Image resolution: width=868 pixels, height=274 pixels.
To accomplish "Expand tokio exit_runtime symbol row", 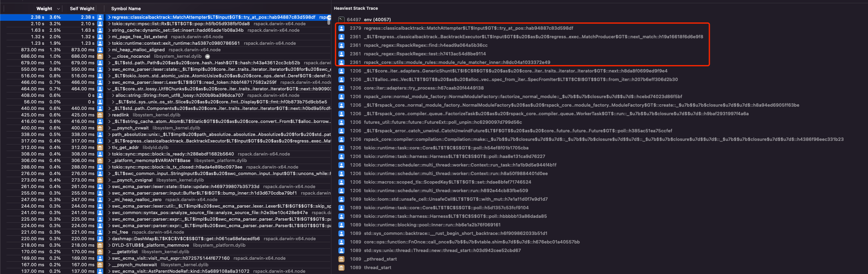I will point(109,43).
